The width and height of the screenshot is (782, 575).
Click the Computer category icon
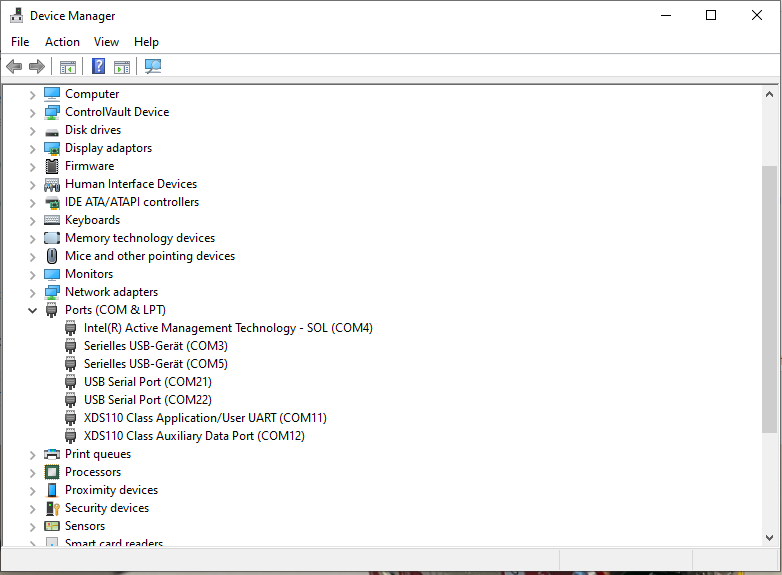pos(52,94)
